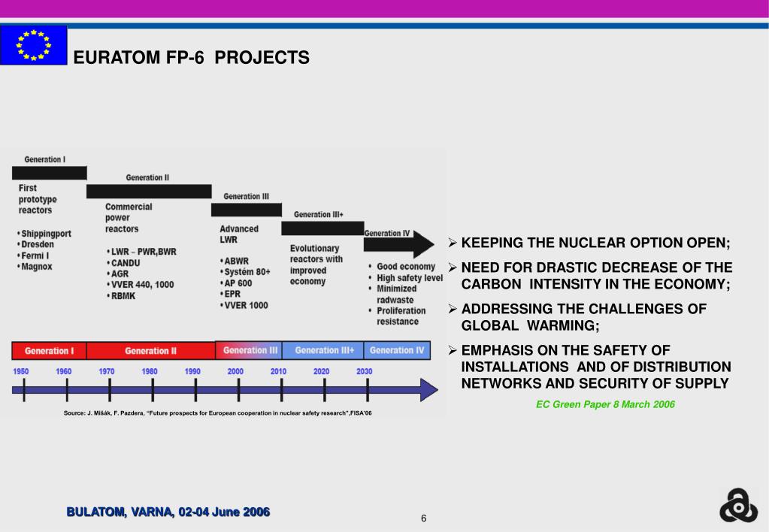This screenshot has height=532, width=769.
Task: Click the 'AP 600' bullet
Action: coord(236,283)
